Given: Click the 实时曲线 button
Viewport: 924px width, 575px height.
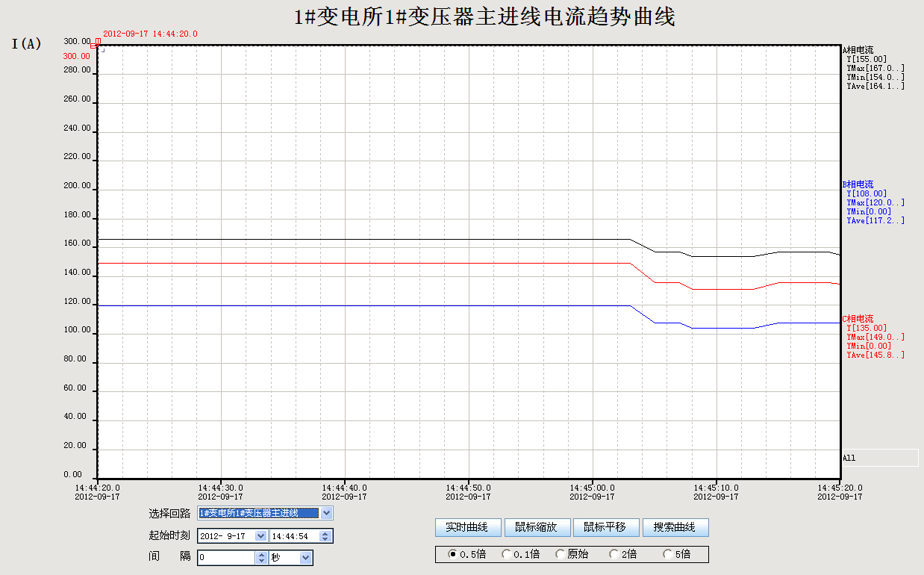Looking at the screenshot, I should 467,527.
